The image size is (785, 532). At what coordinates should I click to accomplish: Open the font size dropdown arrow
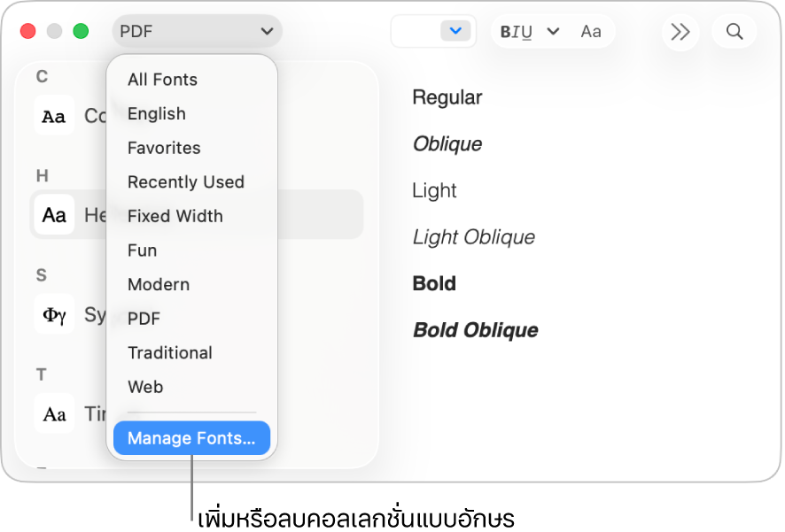coord(456,32)
